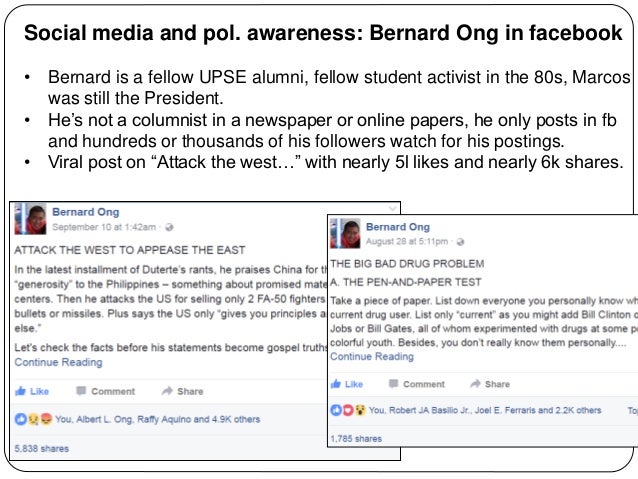This screenshot has width=638, height=479.
Task: Expand the post options chevron on left post
Action: 392,209
